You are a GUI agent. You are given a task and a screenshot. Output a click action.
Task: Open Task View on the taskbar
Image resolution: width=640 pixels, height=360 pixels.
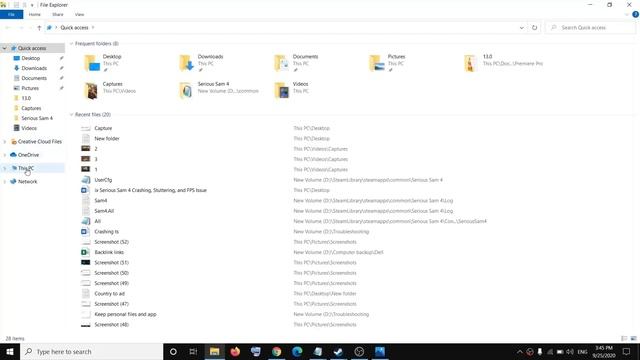(x=193, y=351)
